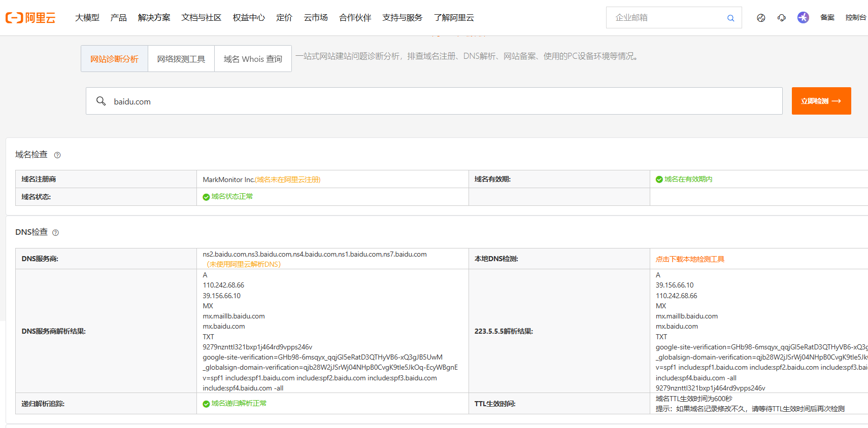
Task: Open the 定价 menu item
Action: point(284,18)
